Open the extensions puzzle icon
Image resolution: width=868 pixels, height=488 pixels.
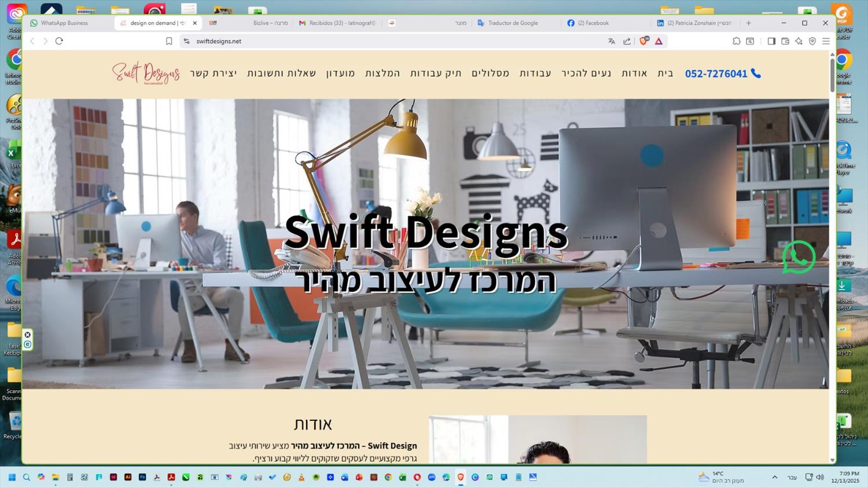pos(736,41)
